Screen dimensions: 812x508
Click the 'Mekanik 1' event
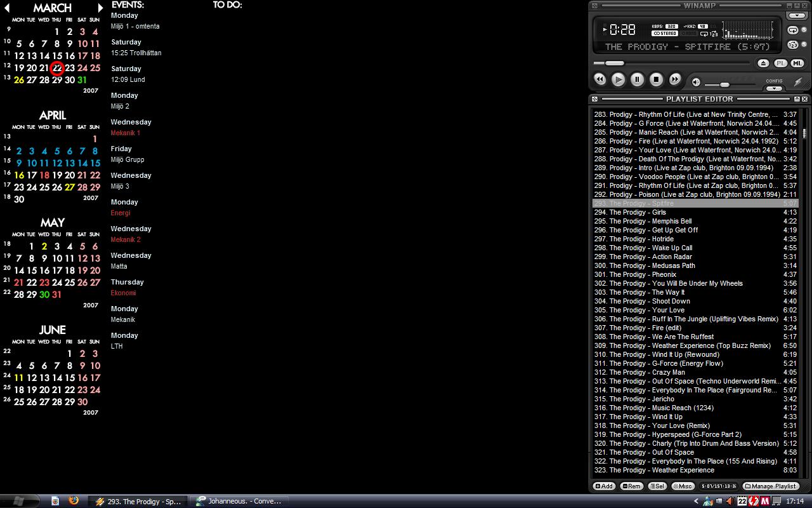click(x=126, y=133)
